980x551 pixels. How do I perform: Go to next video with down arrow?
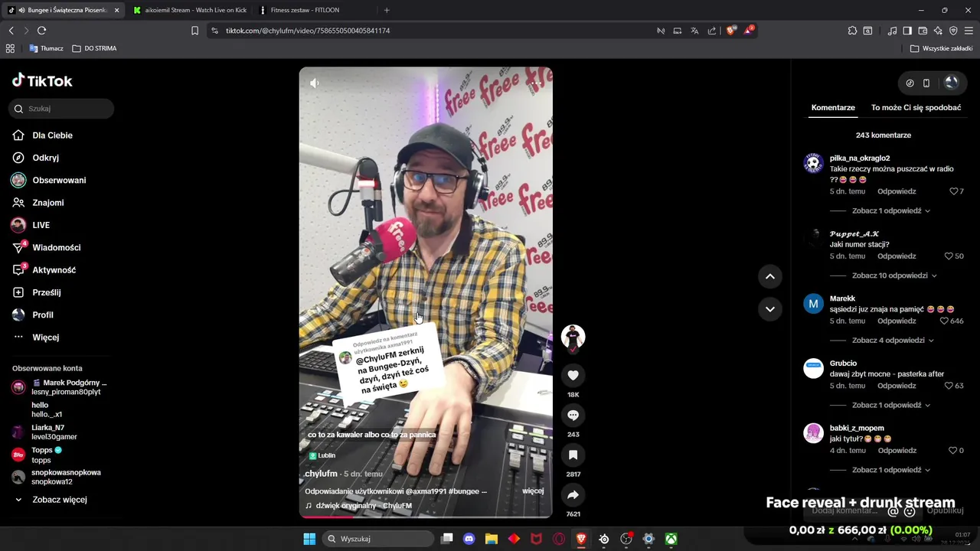(770, 309)
